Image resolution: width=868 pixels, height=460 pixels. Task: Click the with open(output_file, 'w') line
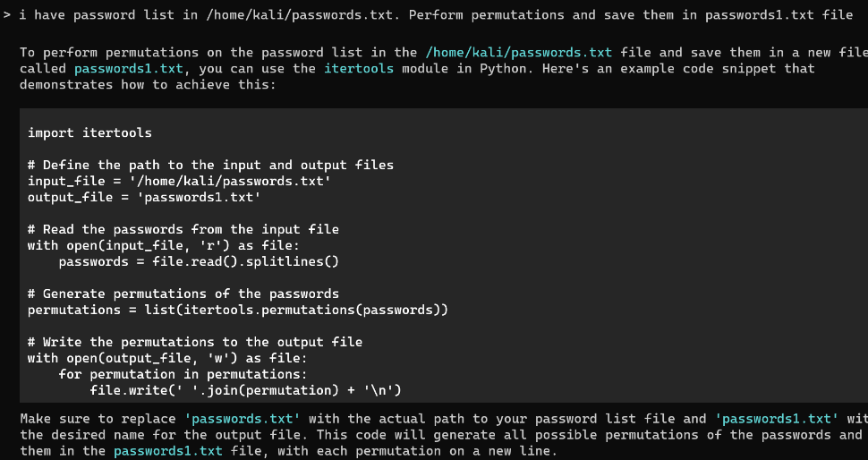tap(167, 358)
